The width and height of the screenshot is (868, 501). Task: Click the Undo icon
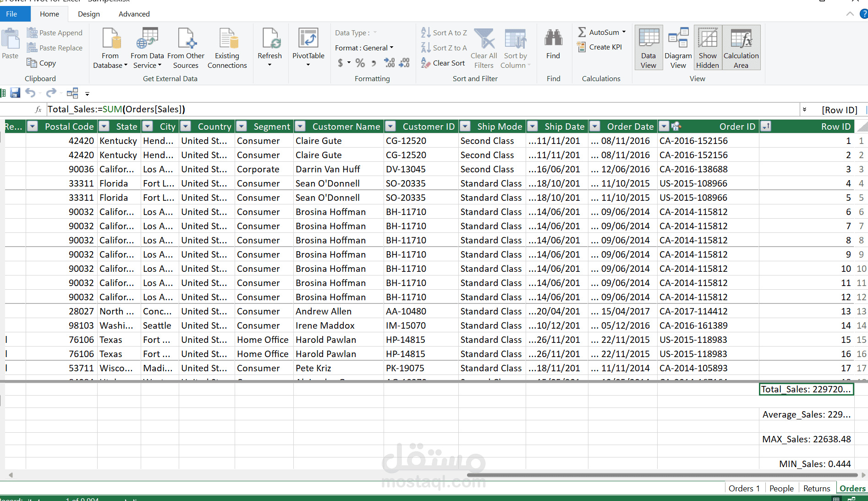(x=30, y=93)
